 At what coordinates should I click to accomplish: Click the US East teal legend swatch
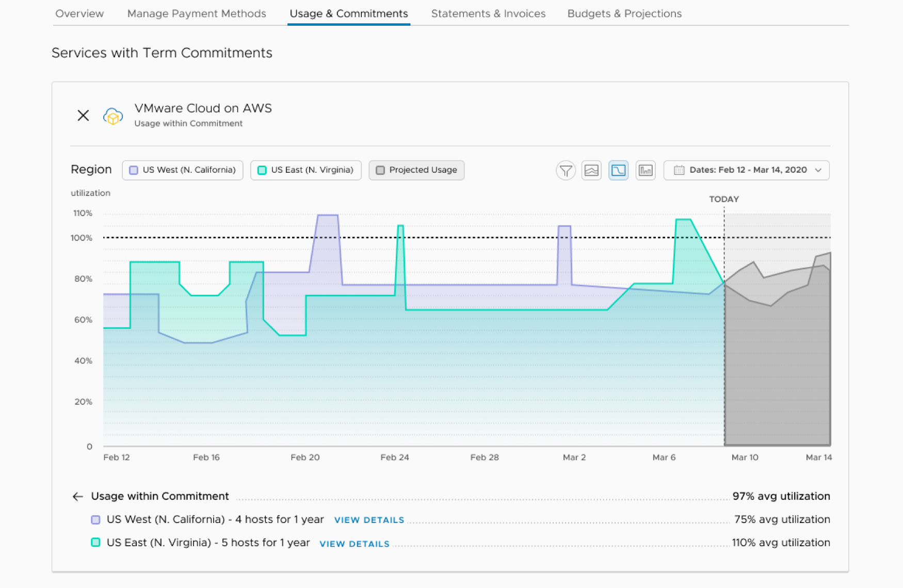coord(95,543)
